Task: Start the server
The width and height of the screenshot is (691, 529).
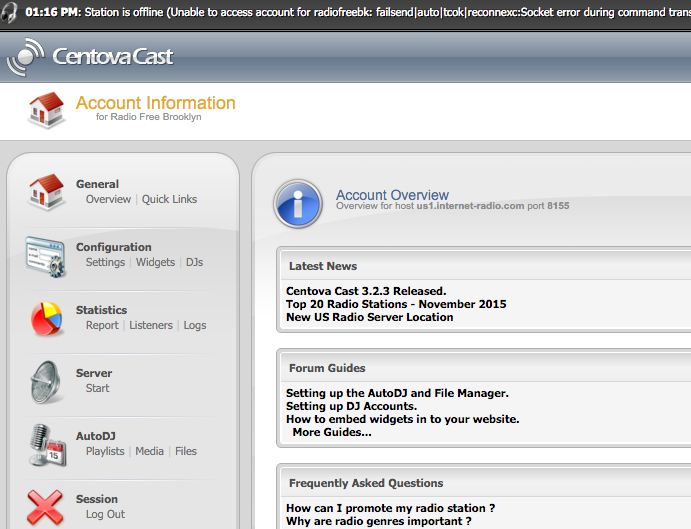Action: tap(97, 388)
